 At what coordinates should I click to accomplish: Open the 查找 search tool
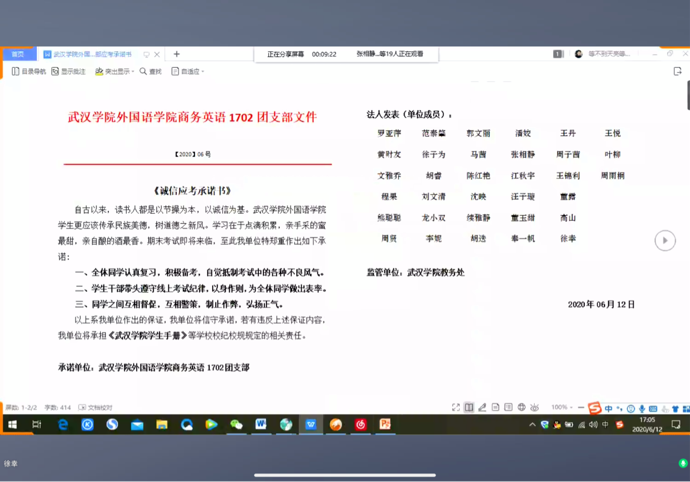coord(151,72)
